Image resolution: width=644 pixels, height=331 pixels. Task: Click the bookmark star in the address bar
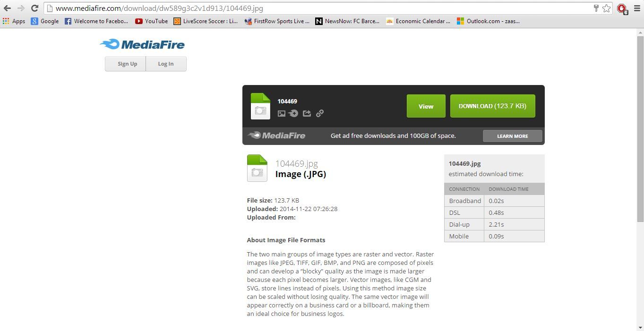coord(606,8)
